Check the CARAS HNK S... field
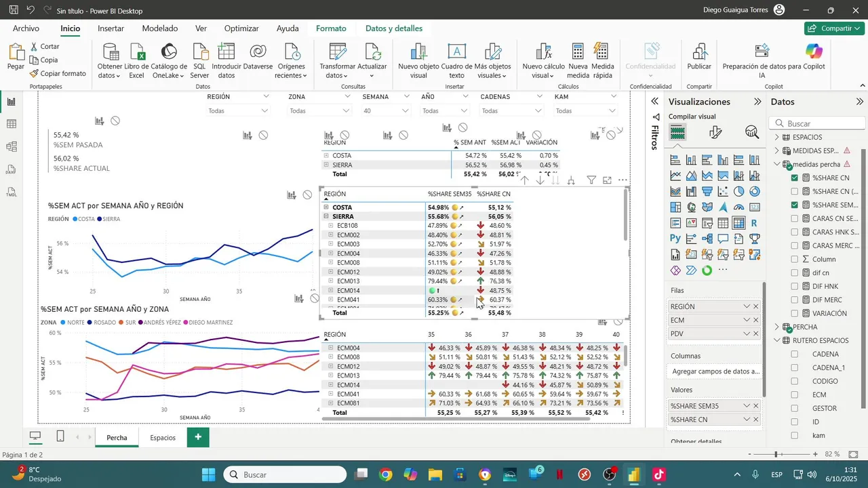 [x=795, y=232]
